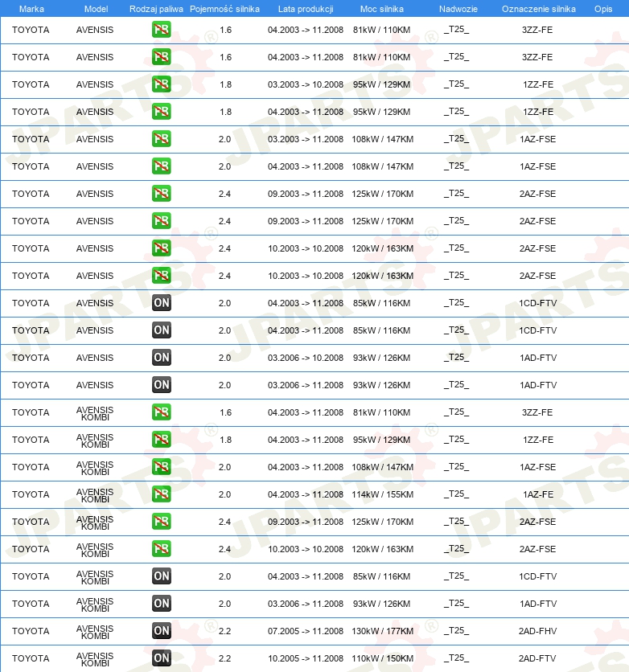This screenshot has height=672, width=629.
Task: Select engine code 2AD-FTV
Action: coord(537,658)
